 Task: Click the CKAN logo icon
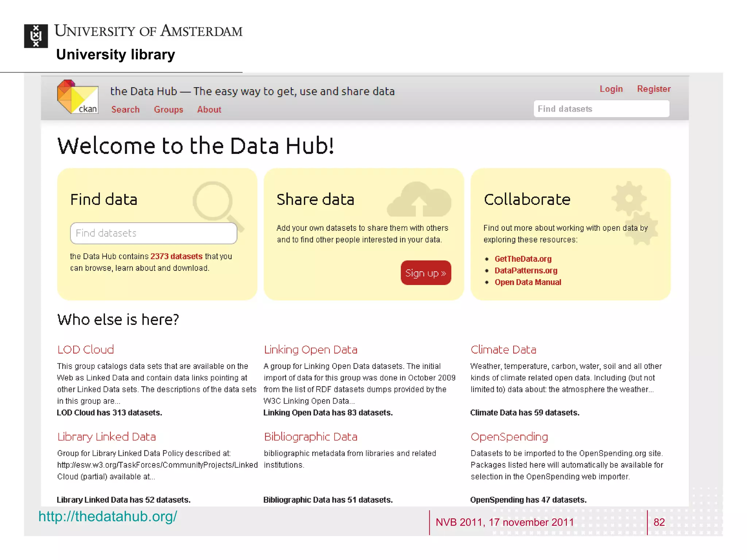78,97
